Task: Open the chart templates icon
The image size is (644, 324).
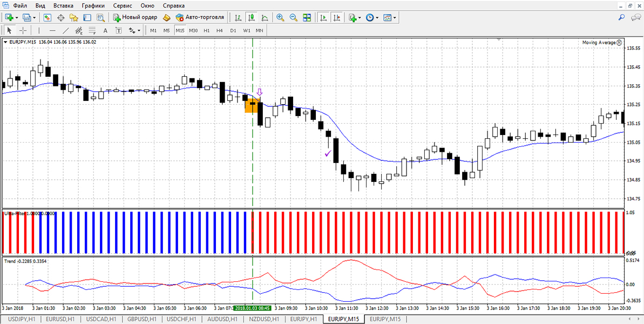Action: pyautogui.click(x=387, y=18)
